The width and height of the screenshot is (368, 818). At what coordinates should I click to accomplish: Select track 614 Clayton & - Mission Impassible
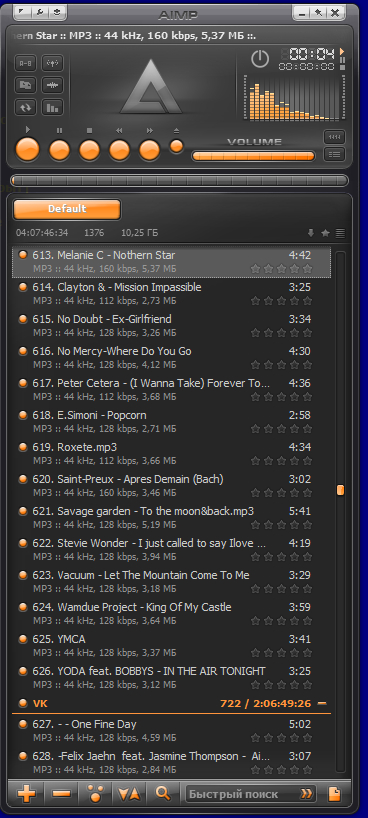tap(171, 294)
